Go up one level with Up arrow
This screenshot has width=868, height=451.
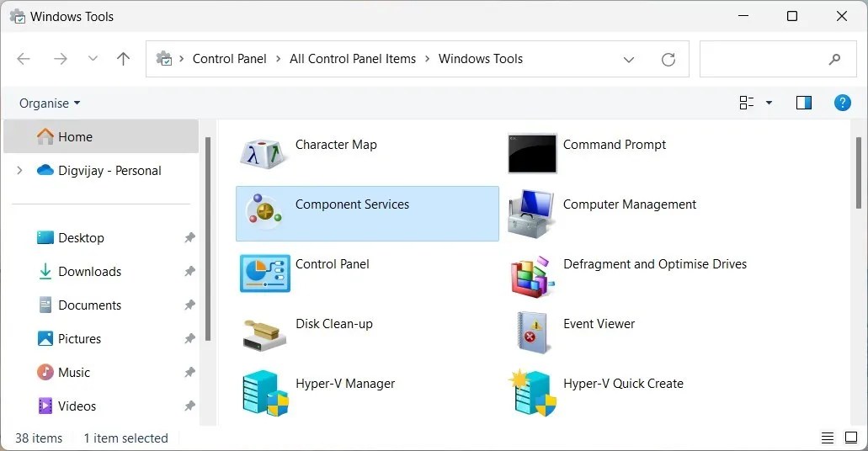[123, 59]
